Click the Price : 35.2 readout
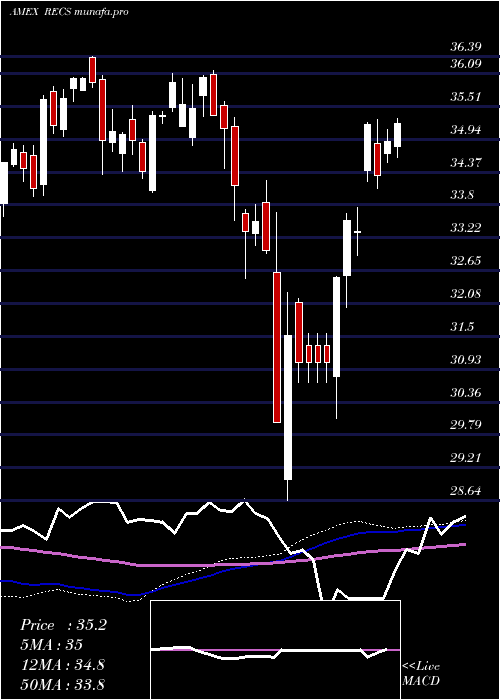The image size is (500, 700). [x=64, y=625]
